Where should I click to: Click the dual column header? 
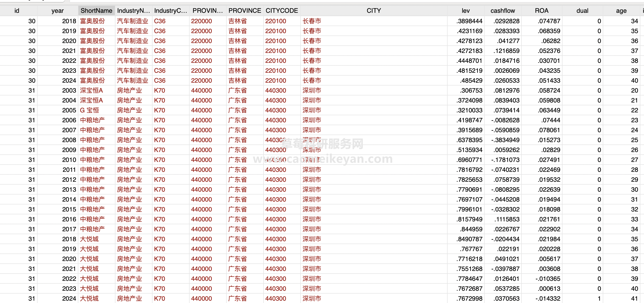point(582,11)
